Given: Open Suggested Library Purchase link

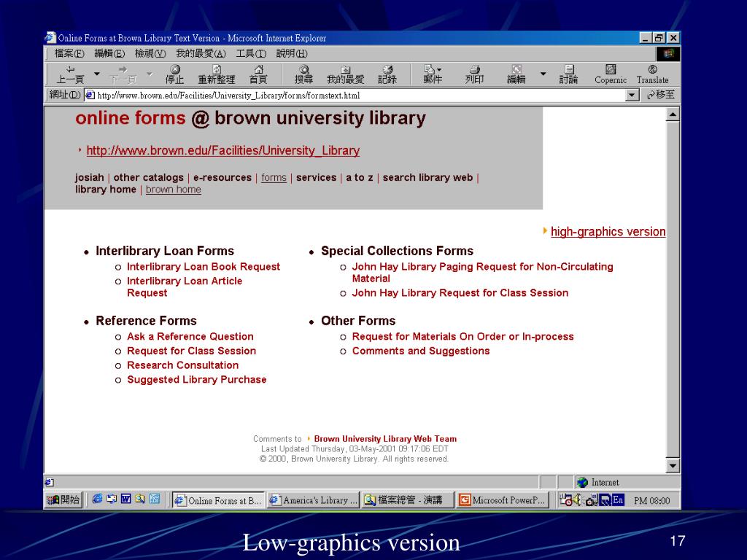Looking at the screenshot, I should pos(197,379).
